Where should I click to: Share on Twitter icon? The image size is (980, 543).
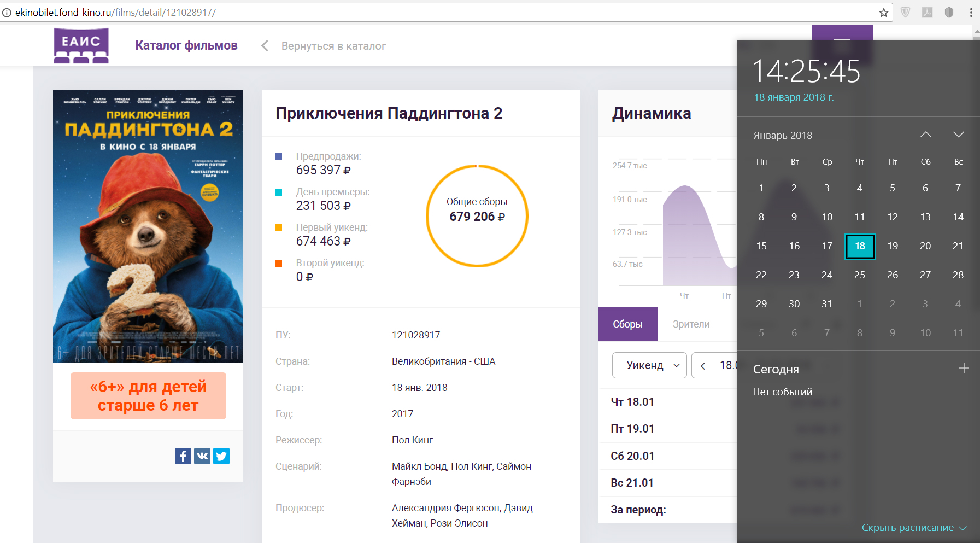(221, 456)
